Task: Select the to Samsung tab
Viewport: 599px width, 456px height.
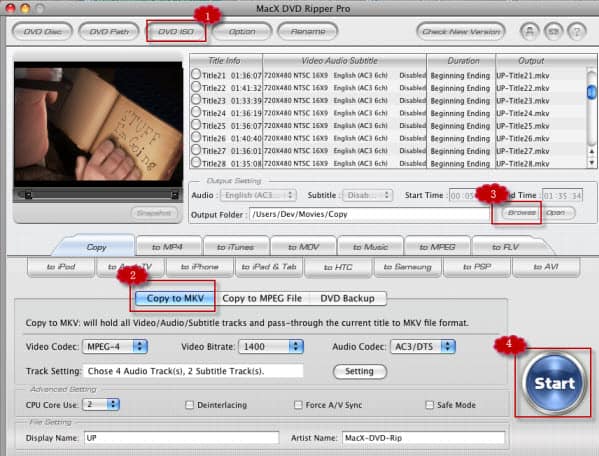Action: 408,267
